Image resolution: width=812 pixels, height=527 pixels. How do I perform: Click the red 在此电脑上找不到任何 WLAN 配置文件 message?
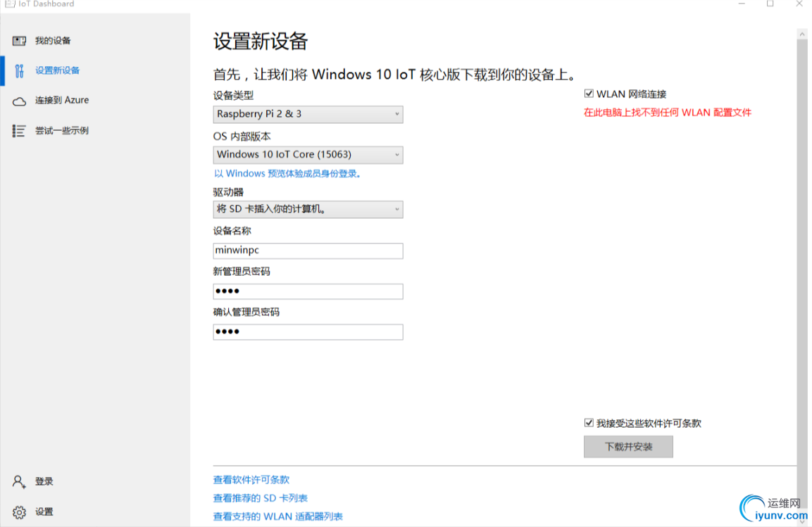click(668, 113)
